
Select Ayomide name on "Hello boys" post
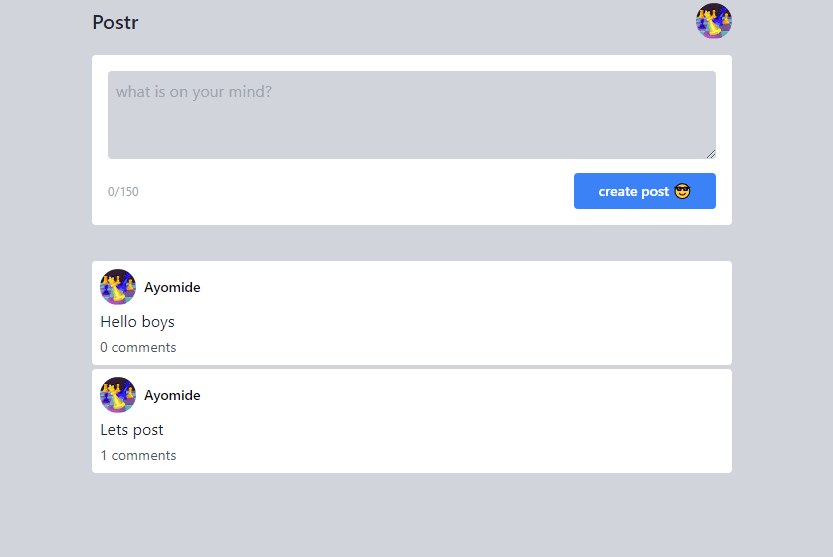pyautogui.click(x=172, y=287)
